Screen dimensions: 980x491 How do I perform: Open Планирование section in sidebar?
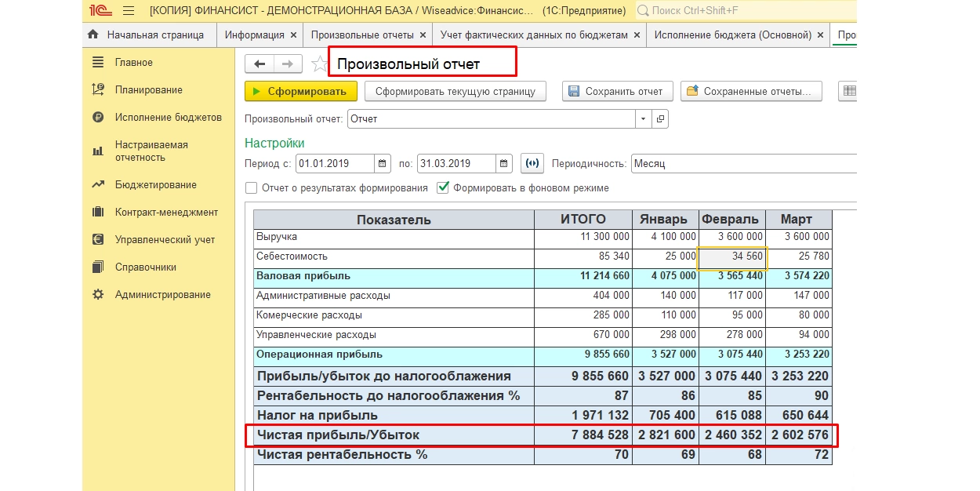[148, 90]
